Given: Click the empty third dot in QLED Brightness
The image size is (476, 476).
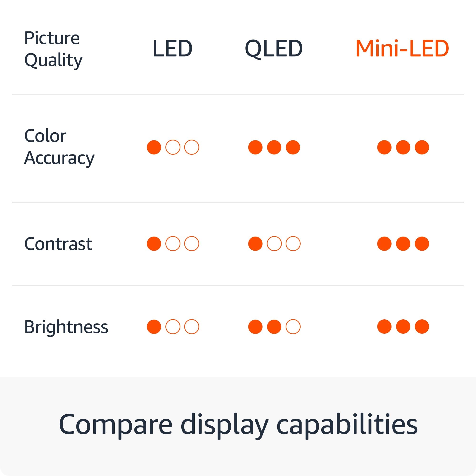Looking at the screenshot, I should pyautogui.click(x=293, y=327).
